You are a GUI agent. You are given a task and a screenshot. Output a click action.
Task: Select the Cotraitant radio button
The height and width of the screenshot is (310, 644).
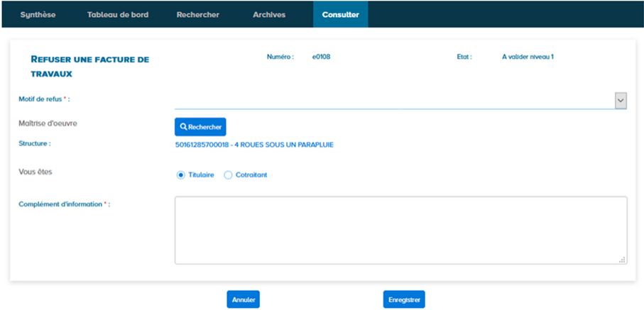(228, 175)
